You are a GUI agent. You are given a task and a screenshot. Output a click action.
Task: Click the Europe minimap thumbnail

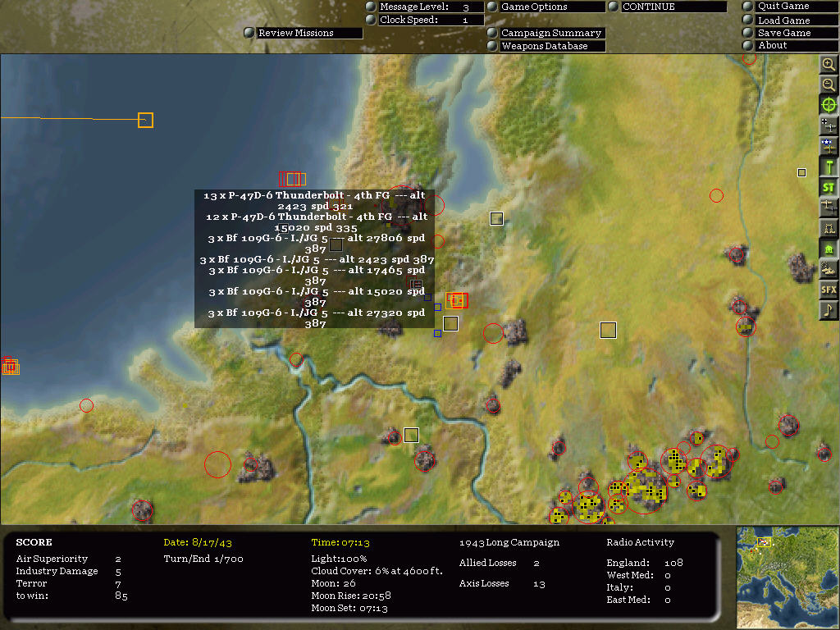point(787,577)
